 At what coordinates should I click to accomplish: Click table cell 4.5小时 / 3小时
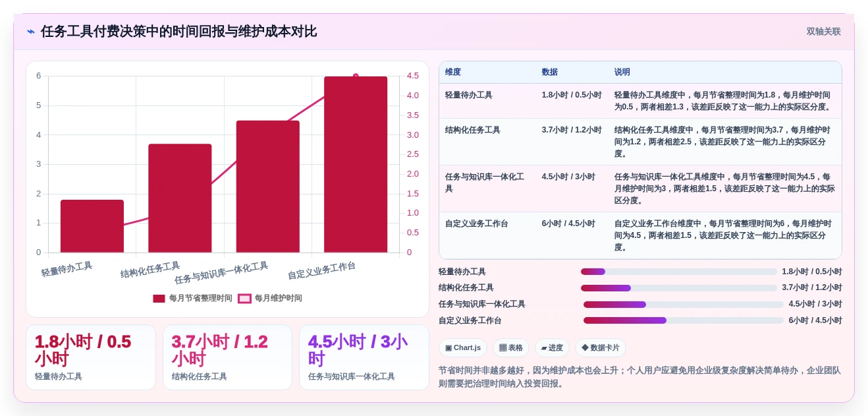[x=568, y=177]
